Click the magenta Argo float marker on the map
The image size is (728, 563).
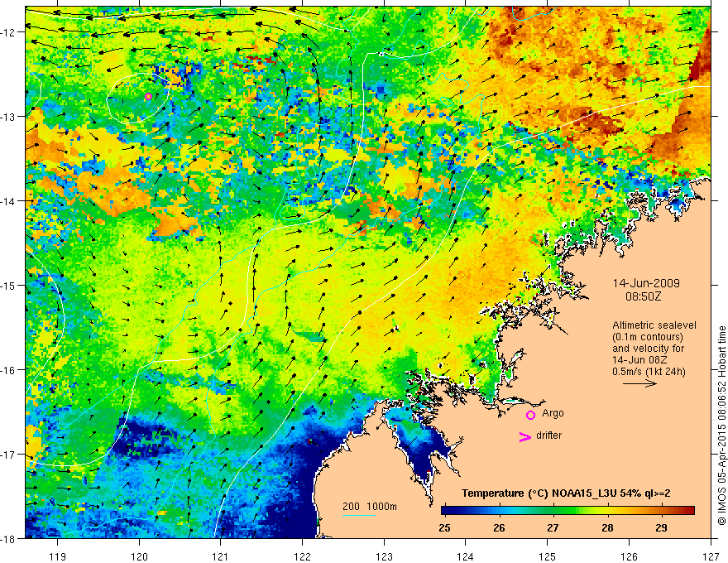tap(149, 97)
